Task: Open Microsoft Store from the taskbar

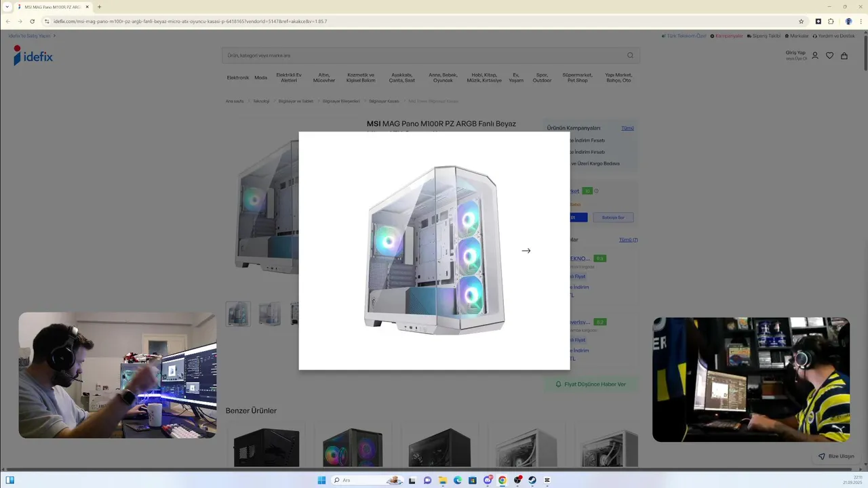Action: tap(473, 480)
